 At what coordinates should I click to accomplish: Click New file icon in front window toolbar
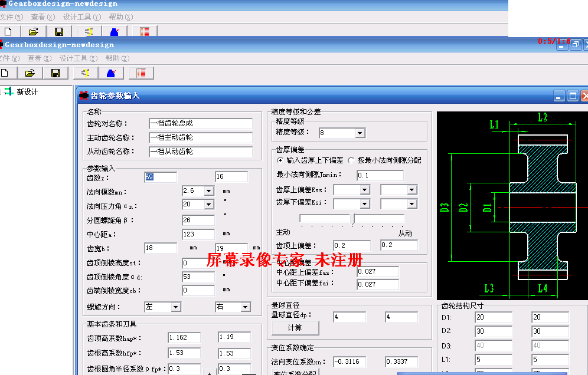pyautogui.click(x=5, y=73)
